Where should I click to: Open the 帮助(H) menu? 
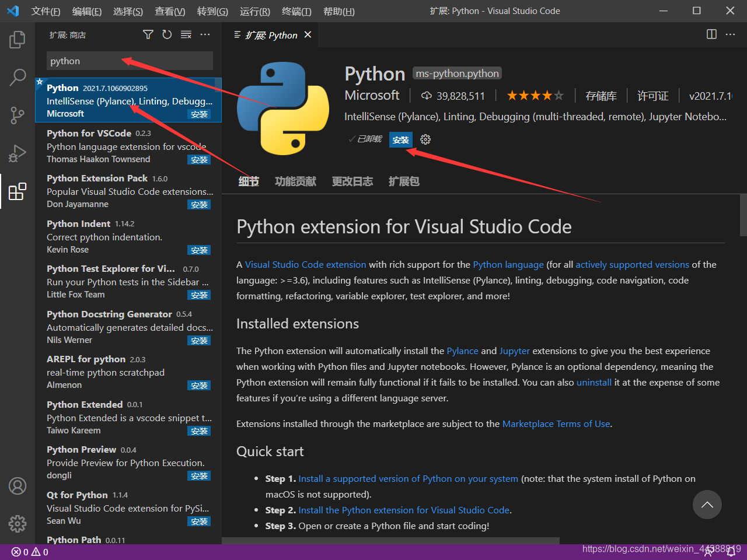pos(338,11)
